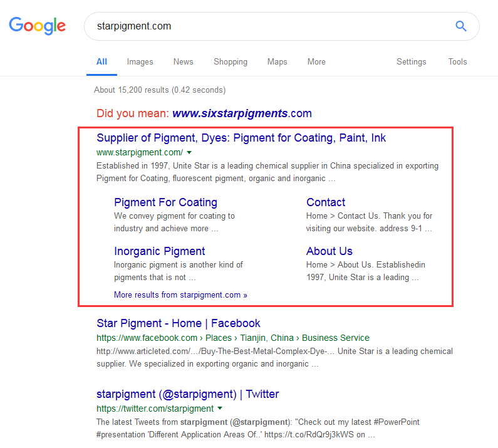Go to the Shopping tab

(231, 61)
